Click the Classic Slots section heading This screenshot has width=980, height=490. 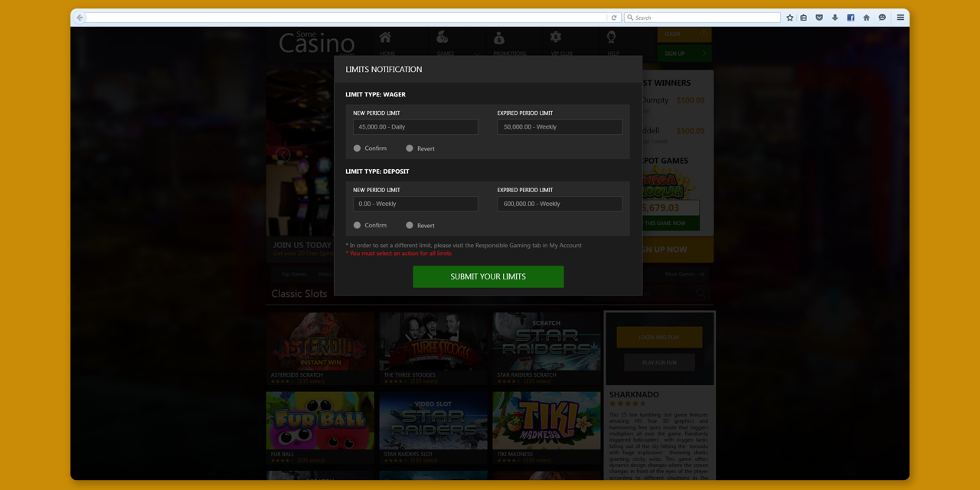[299, 294]
